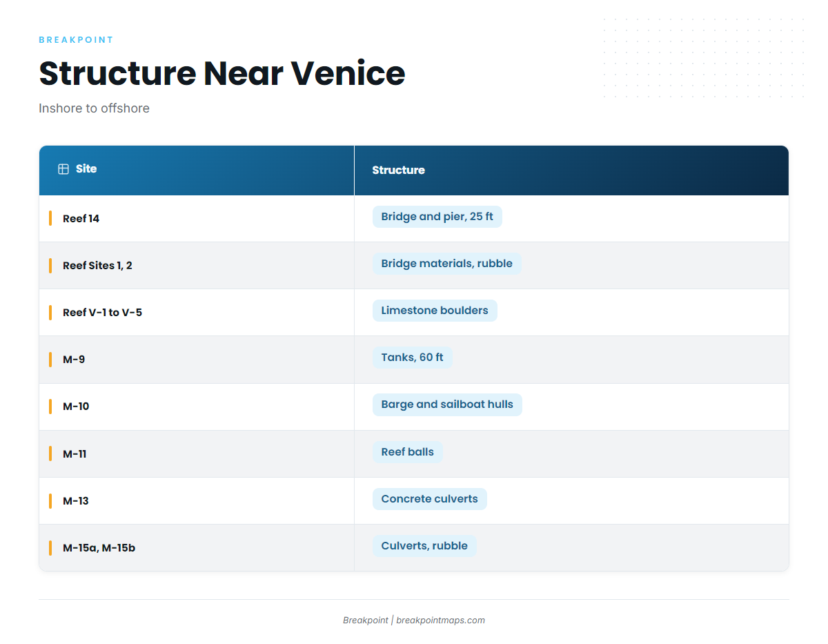Click the Concrete culverts tag
Viewport: 828px width, 644px height.
(x=430, y=499)
